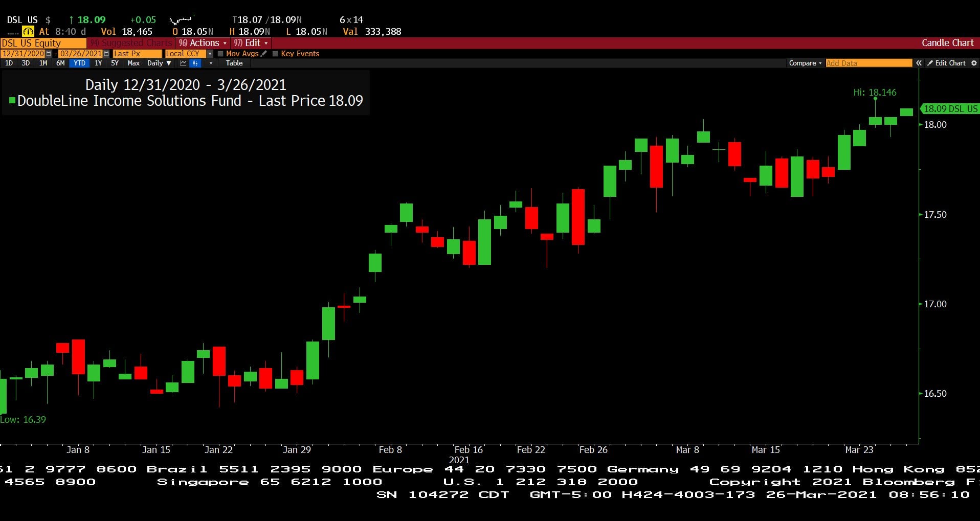
Task: Open the Daily periodicity dropdown
Action: click(x=159, y=63)
